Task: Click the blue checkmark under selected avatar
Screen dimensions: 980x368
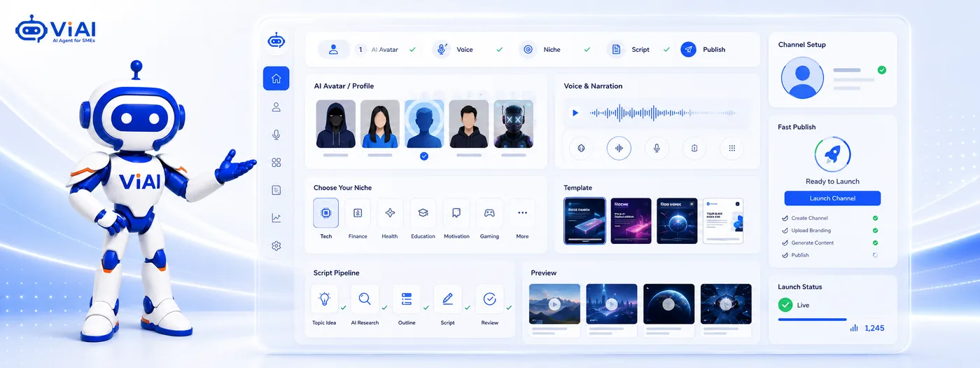Action: 424,156
